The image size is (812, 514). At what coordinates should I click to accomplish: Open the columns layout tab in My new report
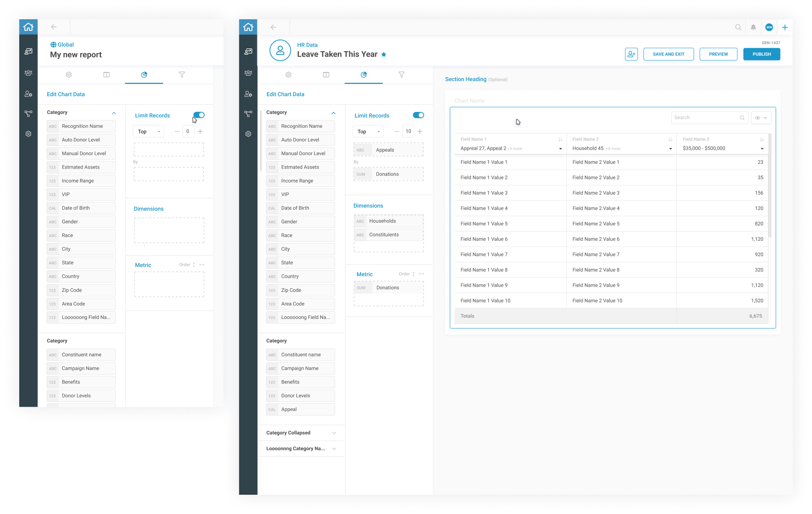pos(107,75)
